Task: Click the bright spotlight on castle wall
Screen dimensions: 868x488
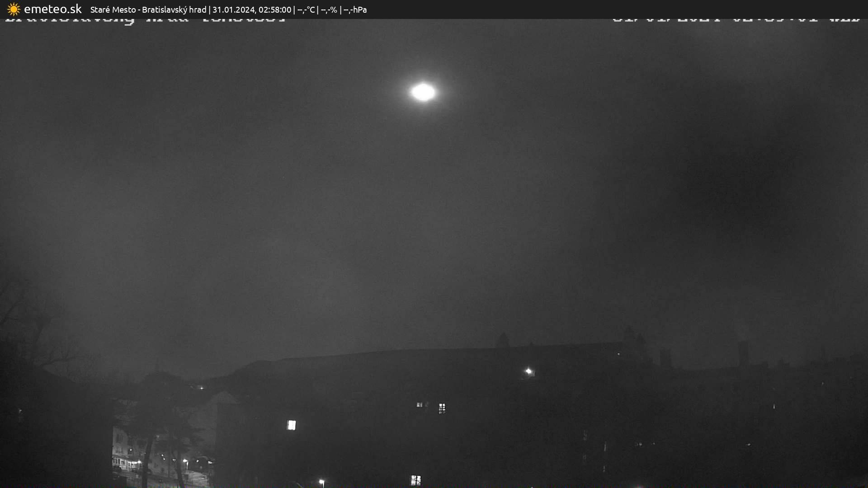Action: coord(528,371)
